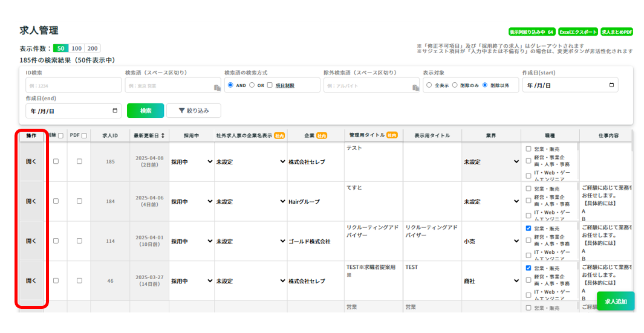Open 採用中 status dropdown for job 185
Screen dimensions: 644x333
(x=192, y=162)
